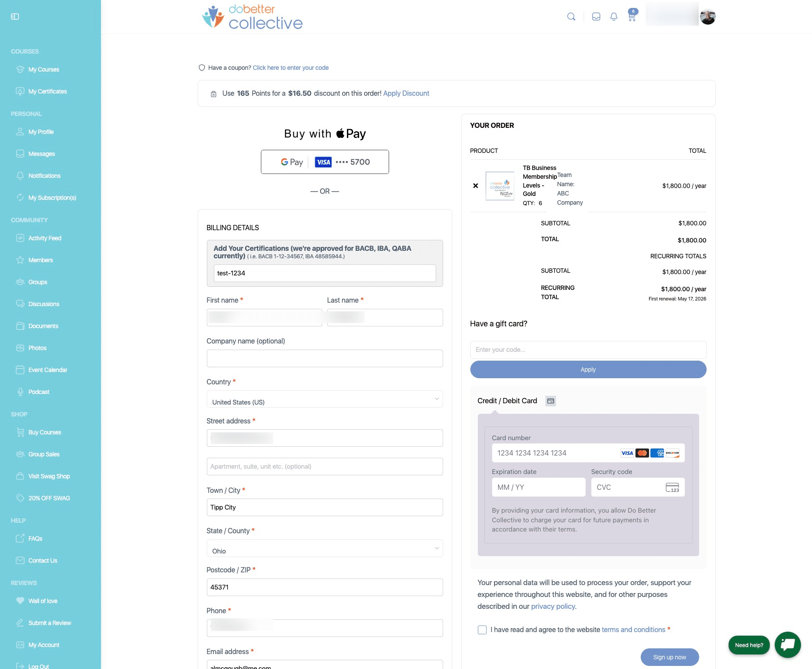Image resolution: width=812 pixels, height=669 pixels.
Task: Open Activity Feed via its sidebar icon
Action: tap(20, 238)
